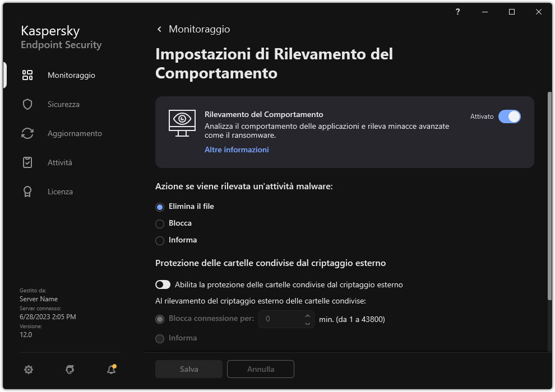Viewport: 555px width, 392px height.
Task: Select the Informa option under malware activity
Action: 159,240
